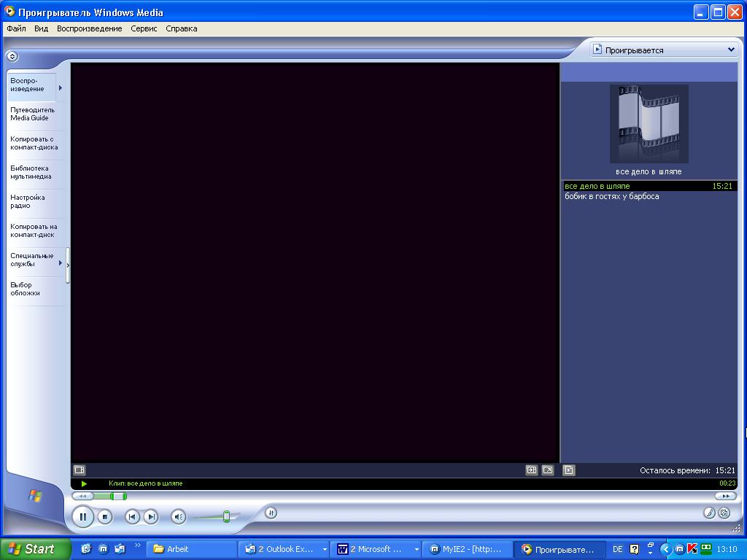Click the skin color chooser icon

pos(709,513)
